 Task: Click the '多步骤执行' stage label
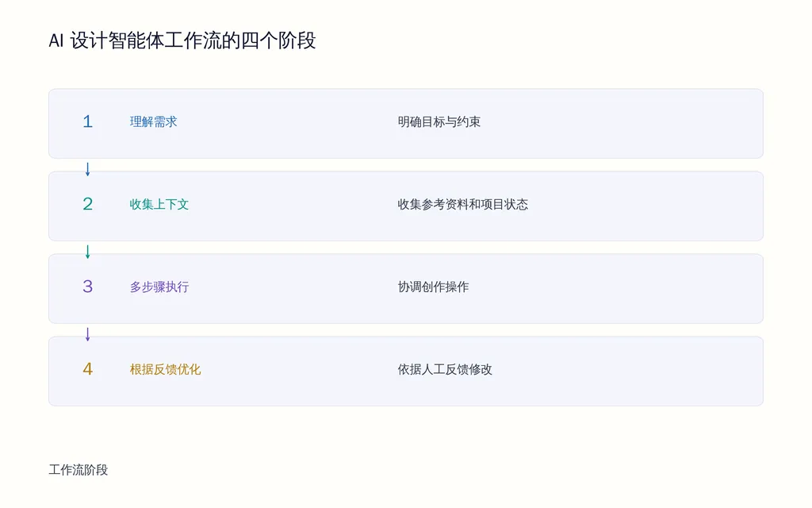(159, 287)
